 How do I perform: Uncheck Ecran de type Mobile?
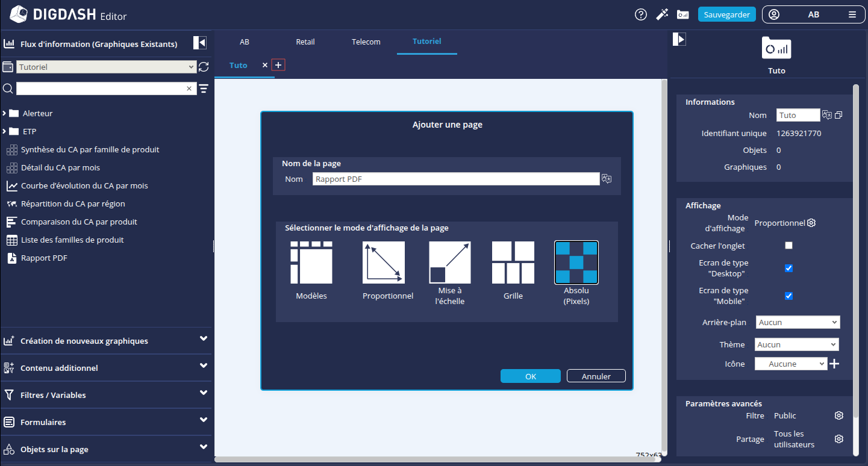pyautogui.click(x=788, y=296)
